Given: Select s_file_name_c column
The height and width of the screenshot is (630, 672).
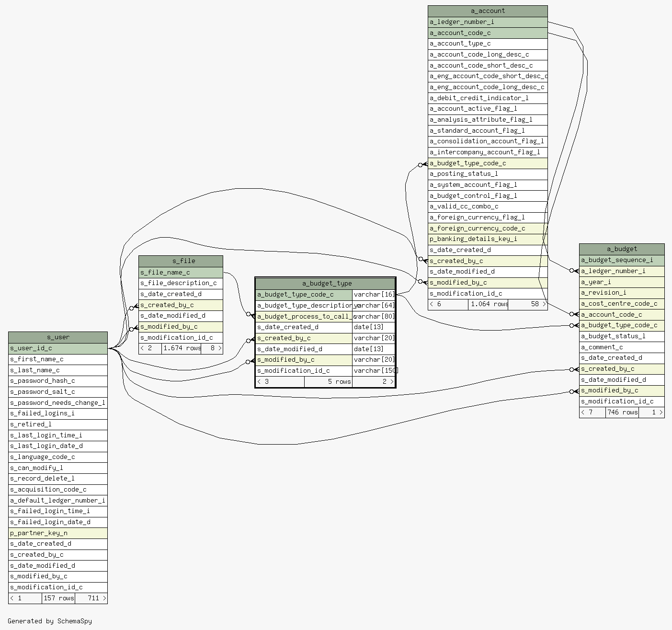Looking at the screenshot, I should coord(181,273).
